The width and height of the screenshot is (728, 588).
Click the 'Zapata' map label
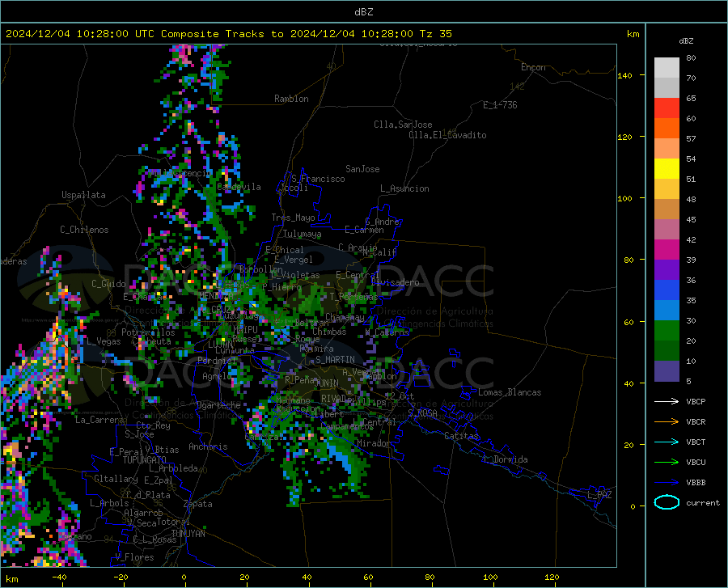tap(198, 504)
